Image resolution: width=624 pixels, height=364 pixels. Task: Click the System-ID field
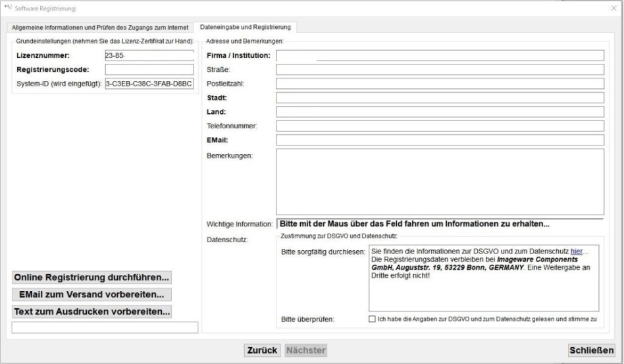pyautogui.click(x=149, y=84)
